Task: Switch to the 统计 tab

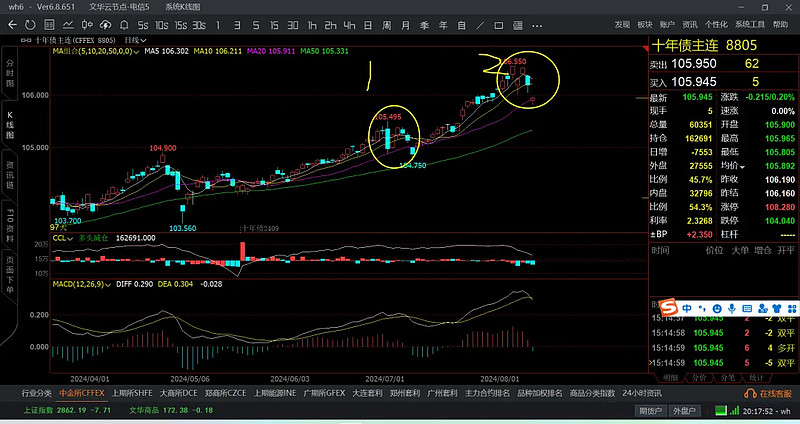Action: pos(756,378)
